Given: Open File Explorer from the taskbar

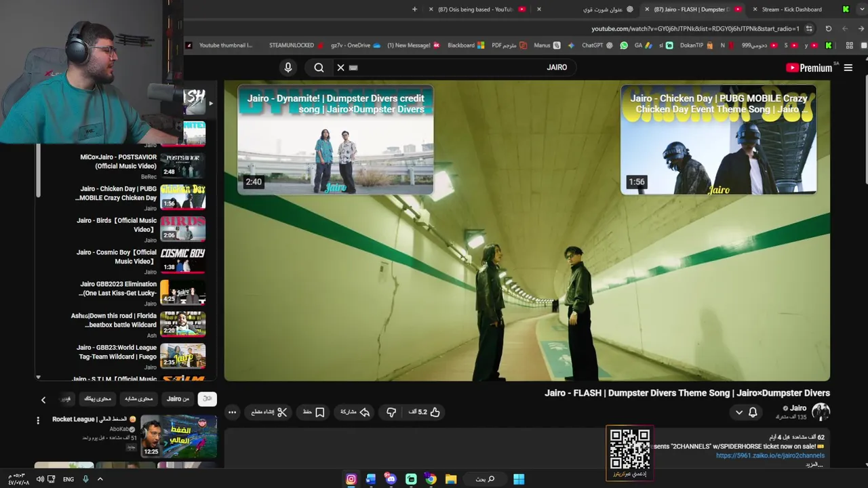Looking at the screenshot, I should click(451, 479).
